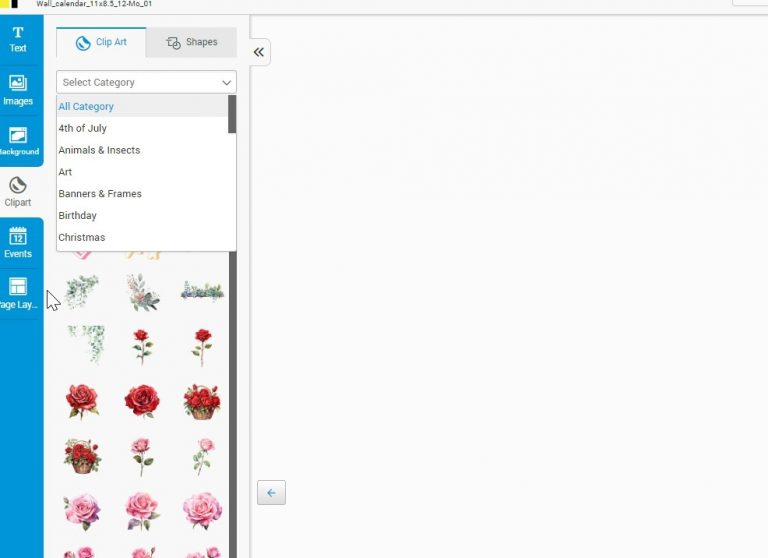Expand the Select Category dropdown

146,82
